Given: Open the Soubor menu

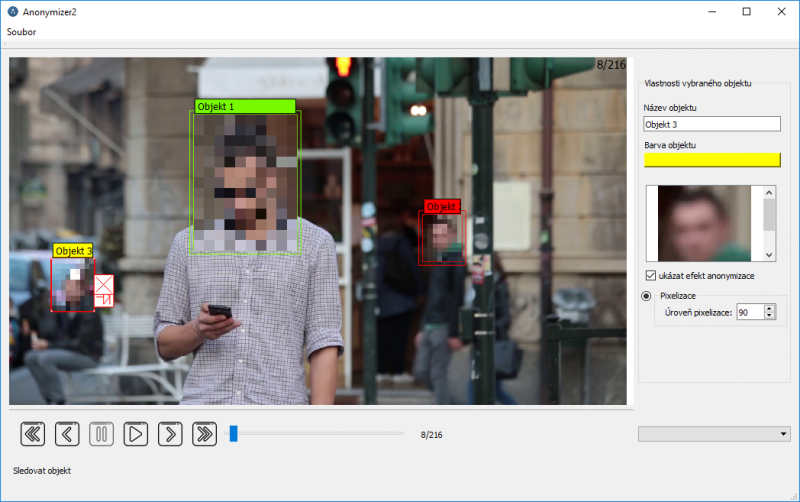Looking at the screenshot, I should click(21, 31).
